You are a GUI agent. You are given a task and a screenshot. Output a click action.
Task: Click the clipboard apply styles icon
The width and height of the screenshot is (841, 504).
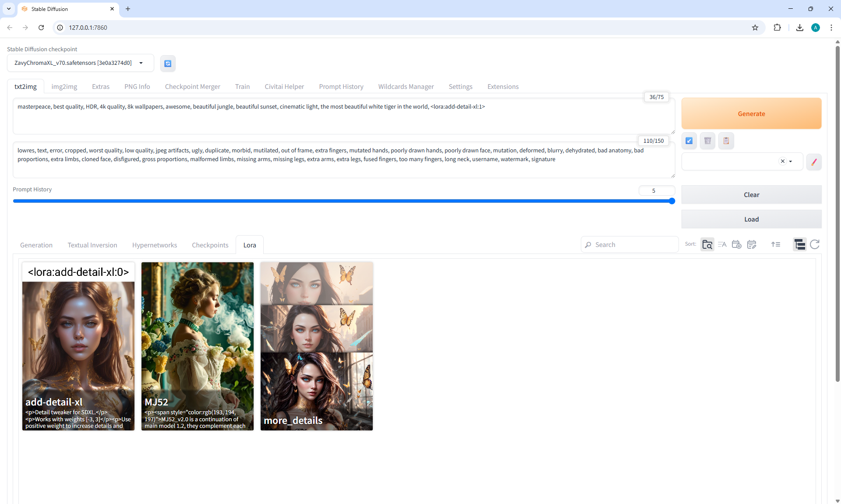[726, 141]
